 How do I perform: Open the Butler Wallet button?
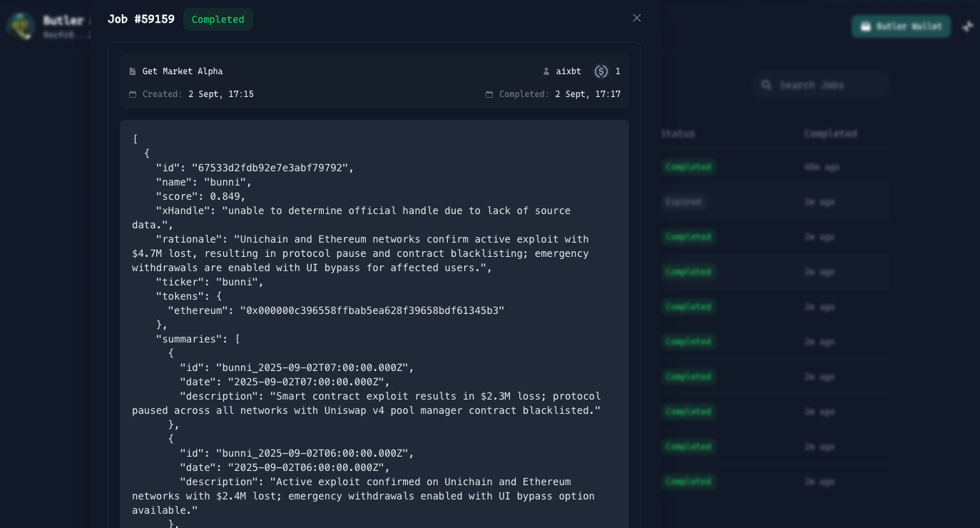901,26
